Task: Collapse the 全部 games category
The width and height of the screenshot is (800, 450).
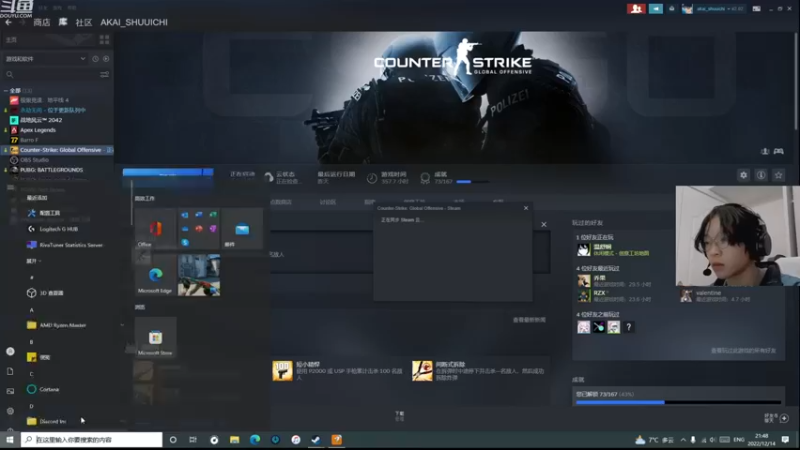Action: [x=6, y=90]
